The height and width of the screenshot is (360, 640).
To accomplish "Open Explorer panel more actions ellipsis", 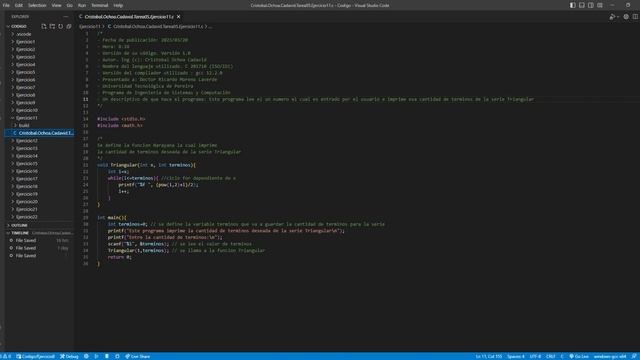I will 66,17.
